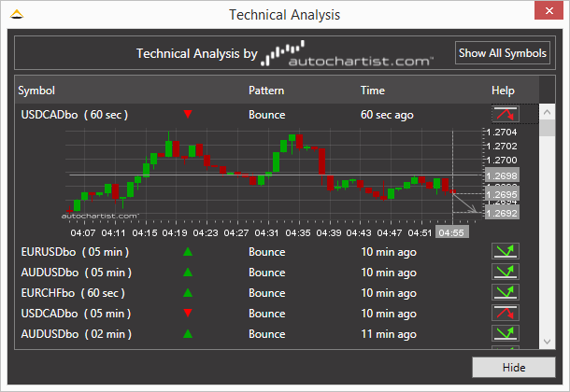The width and height of the screenshot is (570, 392).
Task: Click Show All Symbols button
Action: pos(503,53)
